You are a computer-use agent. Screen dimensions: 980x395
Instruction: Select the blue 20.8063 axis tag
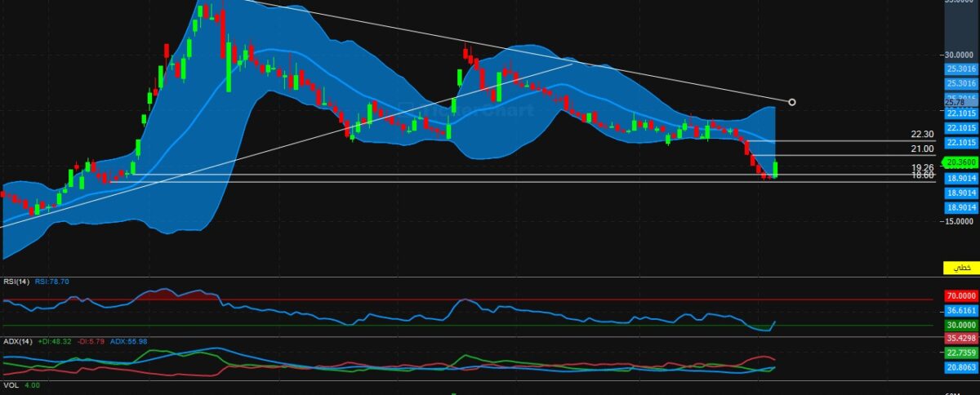[960, 368]
